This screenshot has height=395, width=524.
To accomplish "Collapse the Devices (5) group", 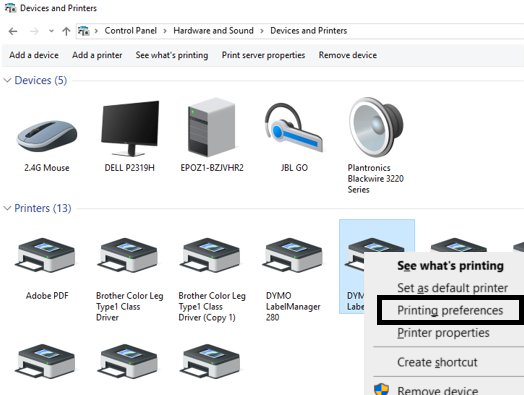I will tap(7, 80).
